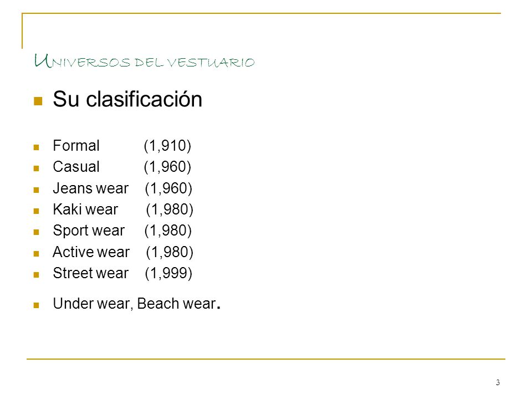Click the Jeans wear text

point(90,188)
